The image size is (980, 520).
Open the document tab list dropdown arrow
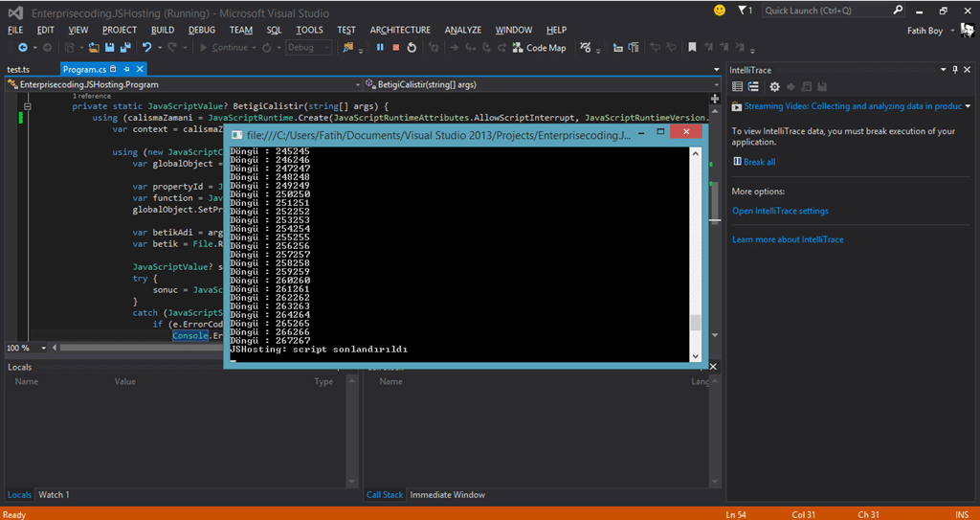(x=716, y=70)
